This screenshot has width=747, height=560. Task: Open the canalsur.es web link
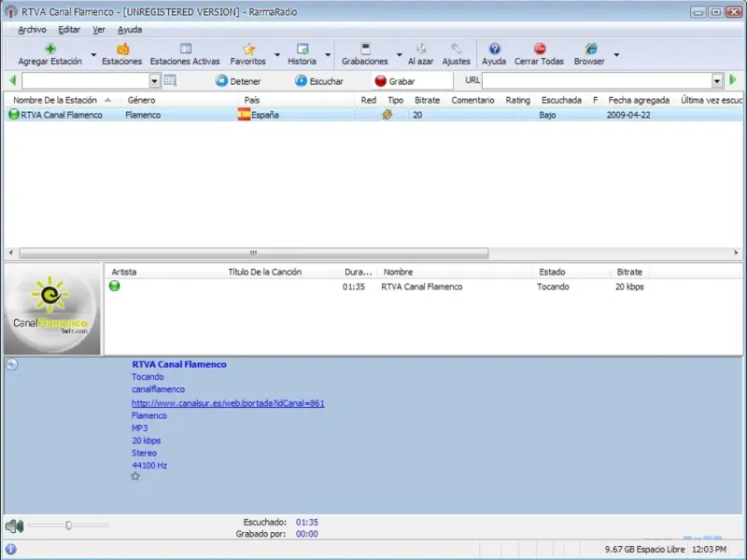click(228, 403)
